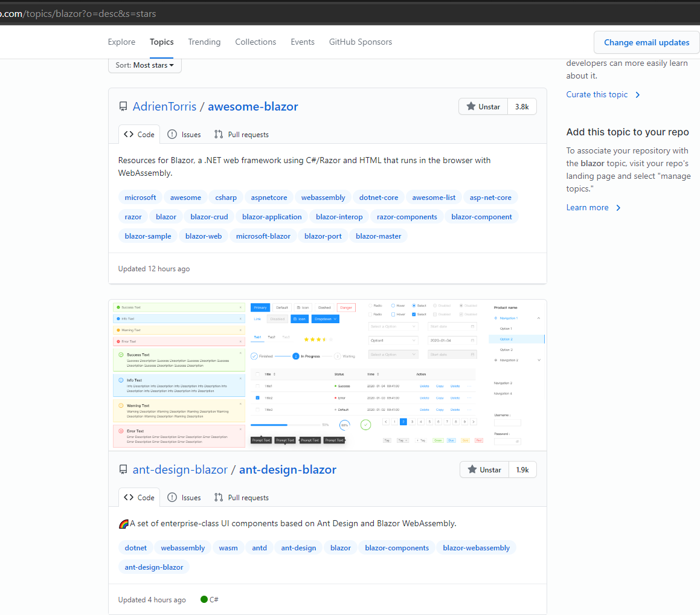Open Pull requests tab of ant-design-blazor
The width and height of the screenshot is (700, 615).
[242, 498]
